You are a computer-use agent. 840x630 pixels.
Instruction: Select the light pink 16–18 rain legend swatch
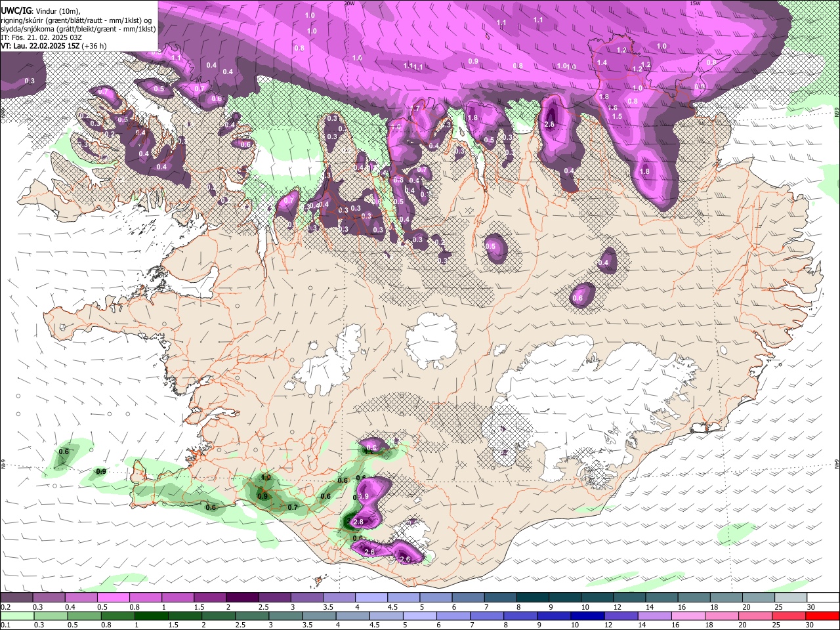point(688,616)
